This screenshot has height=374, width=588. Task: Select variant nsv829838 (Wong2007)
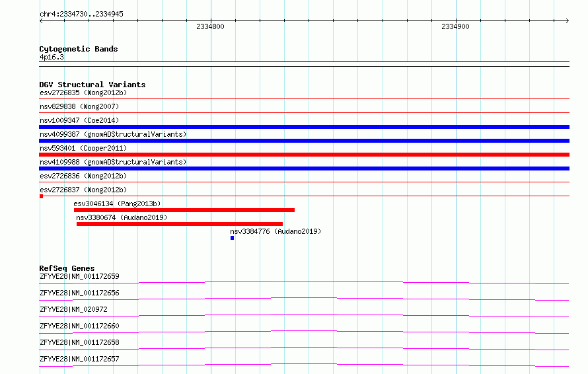click(79, 106)
